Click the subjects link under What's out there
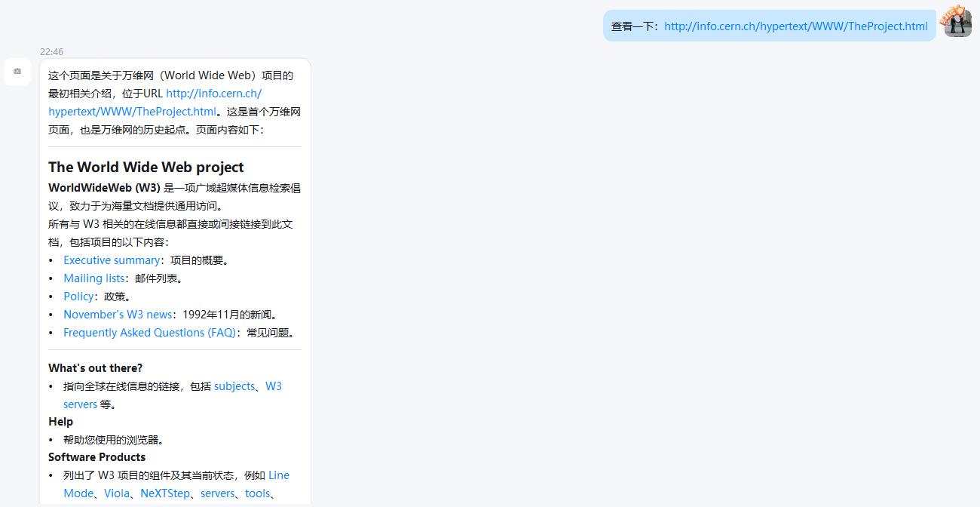Screen dimensions: 980x507 pos(234,386)
